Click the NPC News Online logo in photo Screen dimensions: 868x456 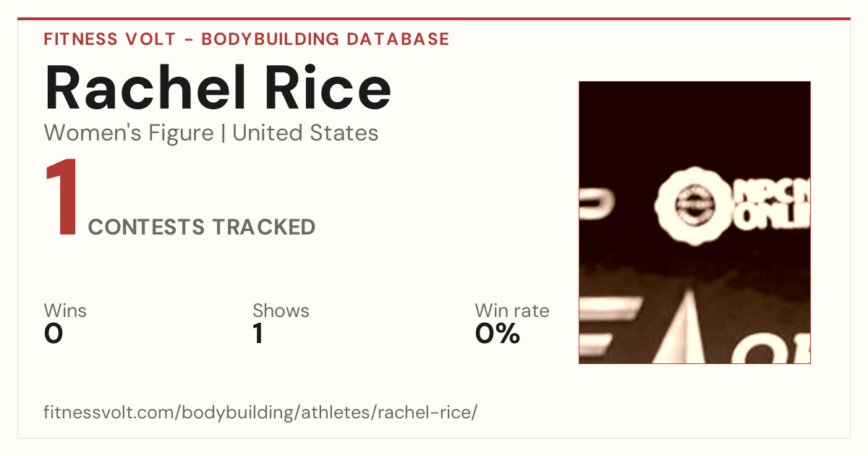[773, 205]
